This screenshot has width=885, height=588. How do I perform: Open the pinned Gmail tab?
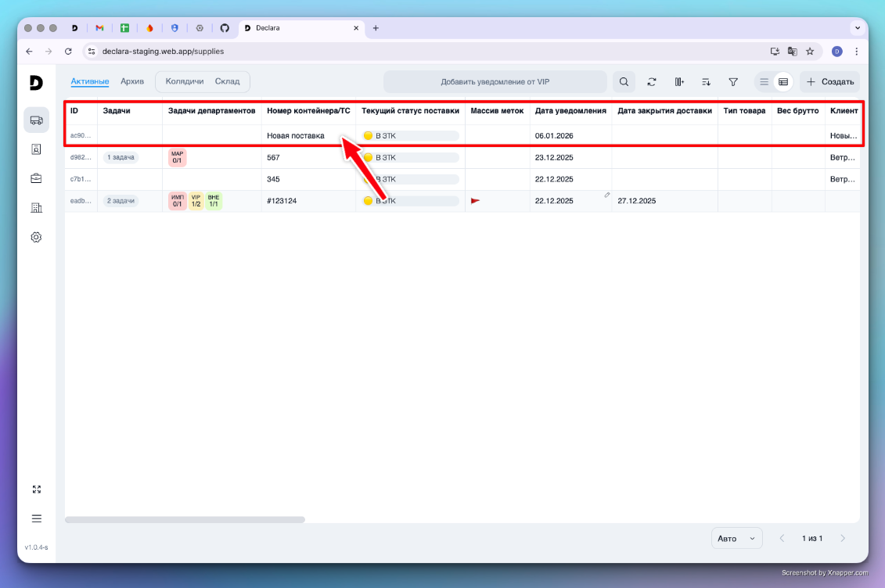99,28
